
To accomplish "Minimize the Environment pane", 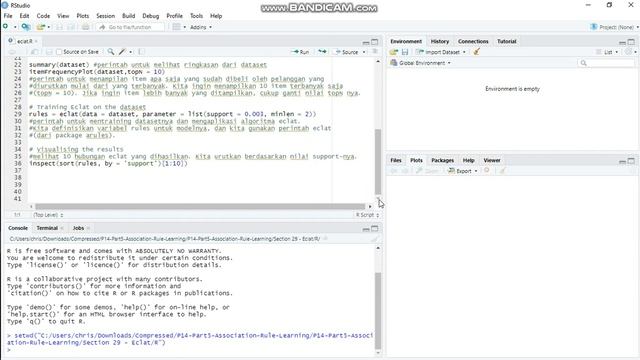I will pyautogui.click(x=622, y=42).
